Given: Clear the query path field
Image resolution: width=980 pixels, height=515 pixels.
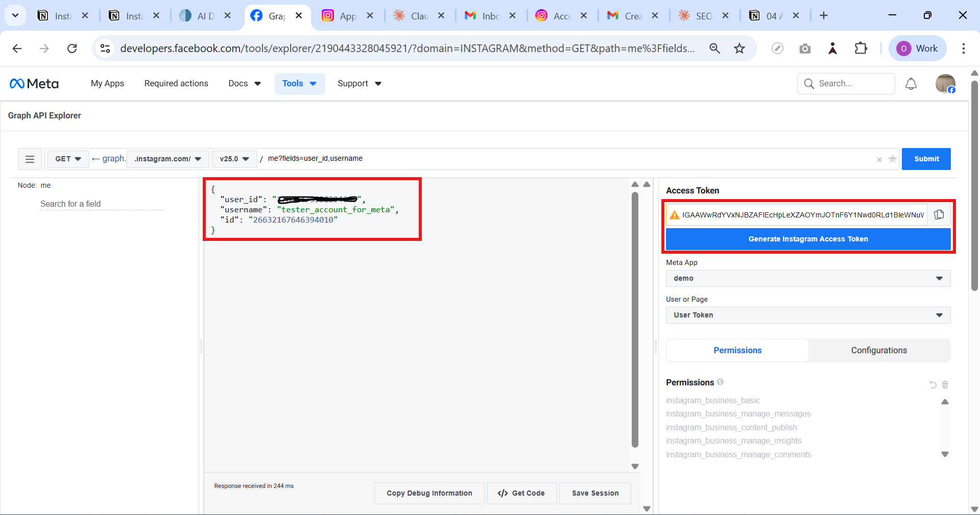Looking at the screenshot, I should [x=879, y=160].
